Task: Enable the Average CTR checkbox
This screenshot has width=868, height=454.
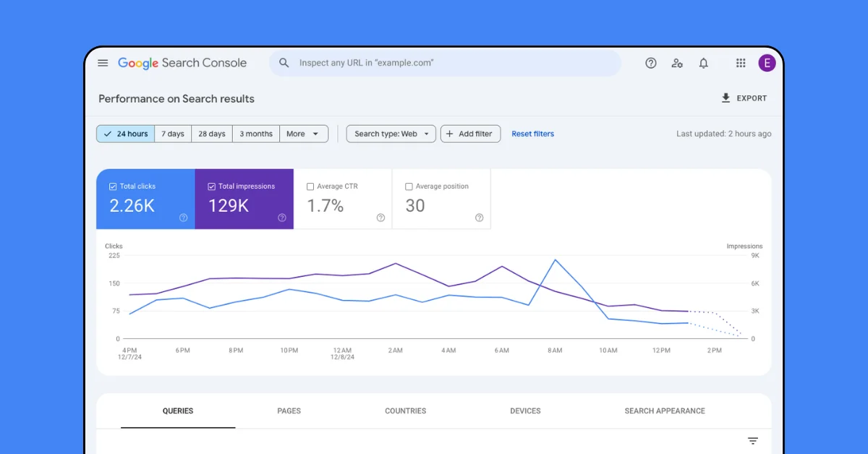Action: [310, 187]
